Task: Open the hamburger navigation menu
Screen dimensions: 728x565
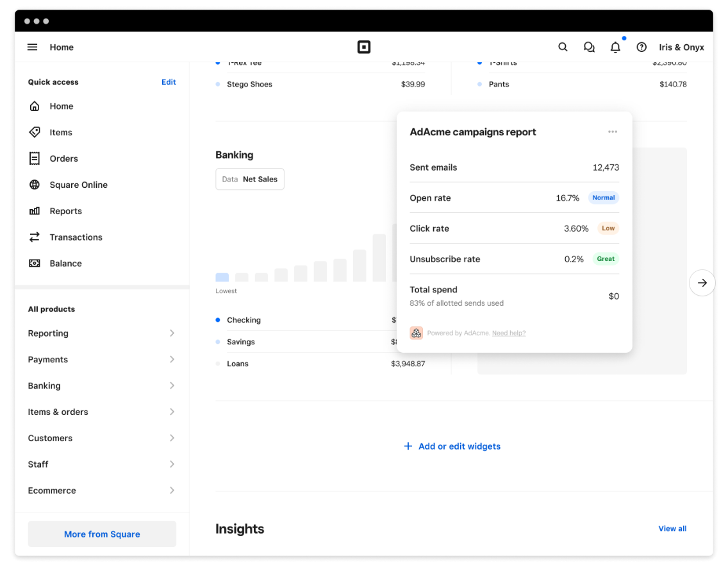Action: (32, 47)
